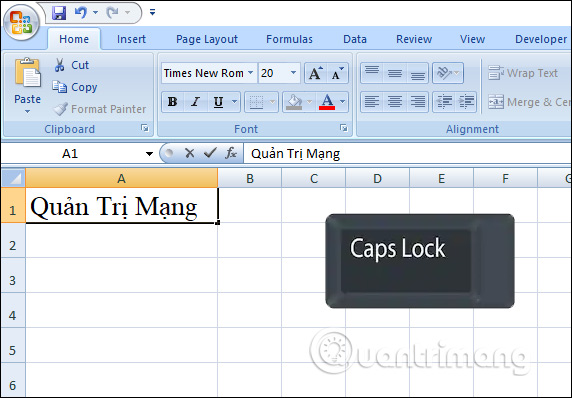
Task: Open the Clipboard dialog launcher
Action: coord(145,128)
